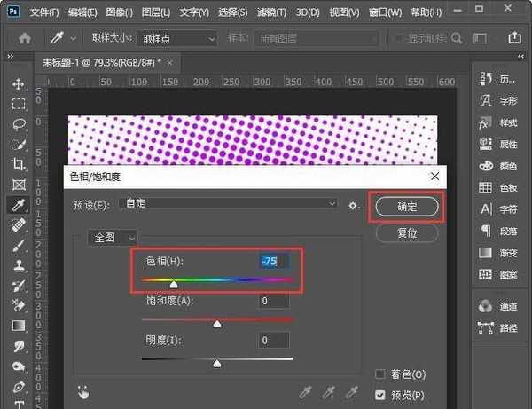
Task: Click the 复位 reset button
Action: (x=407, y=233)
